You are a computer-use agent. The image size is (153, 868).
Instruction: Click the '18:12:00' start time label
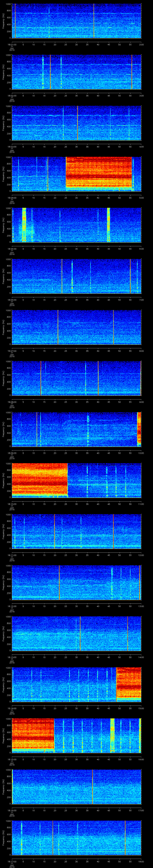point(12,606)
